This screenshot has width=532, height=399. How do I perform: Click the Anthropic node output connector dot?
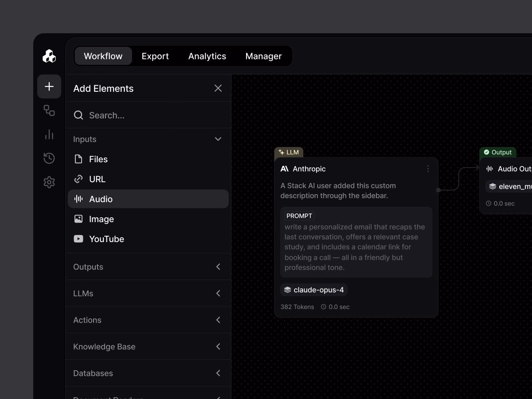coord(438,190)
